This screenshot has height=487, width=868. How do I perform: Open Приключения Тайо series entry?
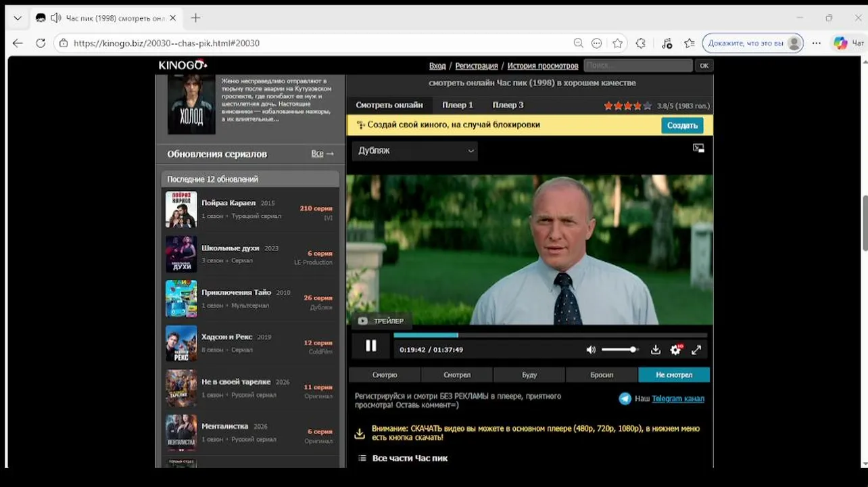pyautogui.click(x=250, y=298)
